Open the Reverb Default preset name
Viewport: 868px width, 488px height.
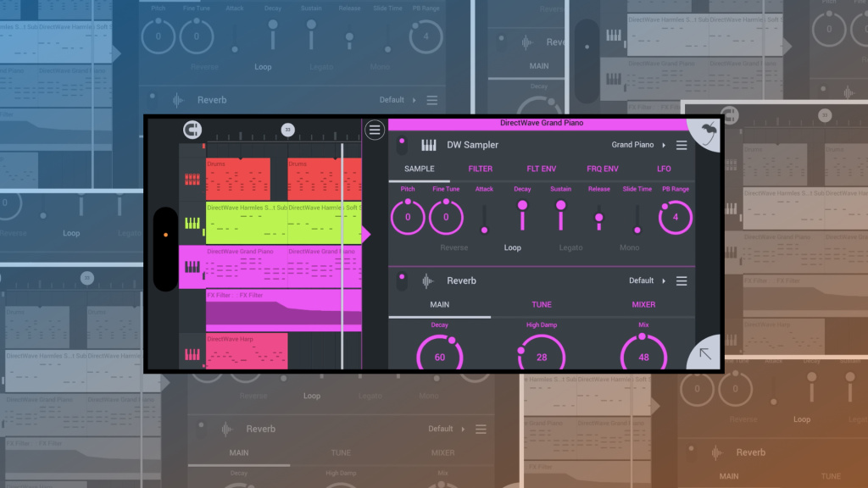(x=641, y=280)
